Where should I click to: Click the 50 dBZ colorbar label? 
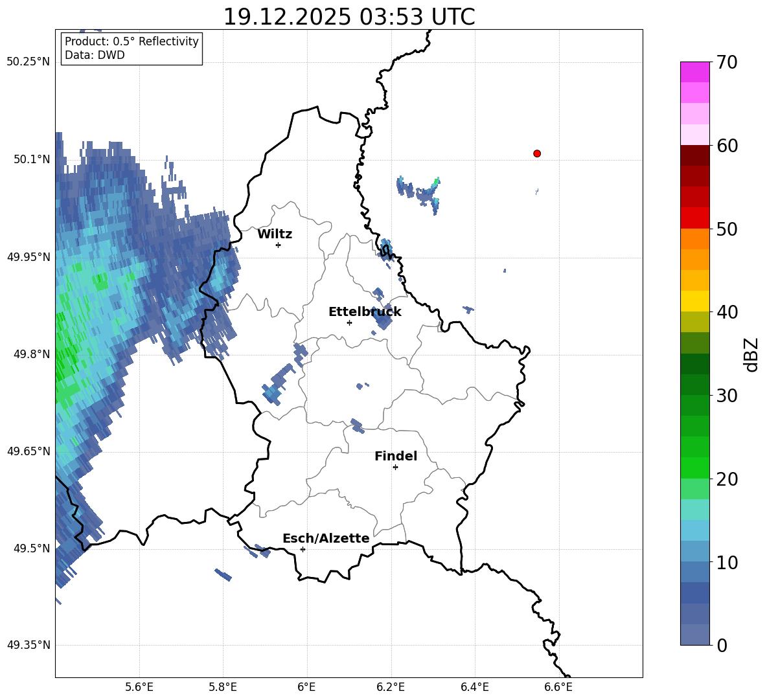(x=727, y=229)
